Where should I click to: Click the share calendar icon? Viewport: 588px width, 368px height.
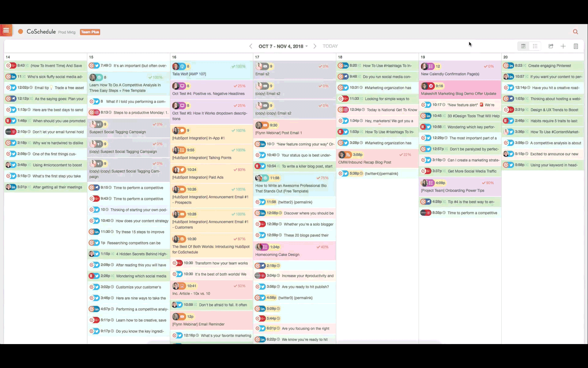click(551, 46)
